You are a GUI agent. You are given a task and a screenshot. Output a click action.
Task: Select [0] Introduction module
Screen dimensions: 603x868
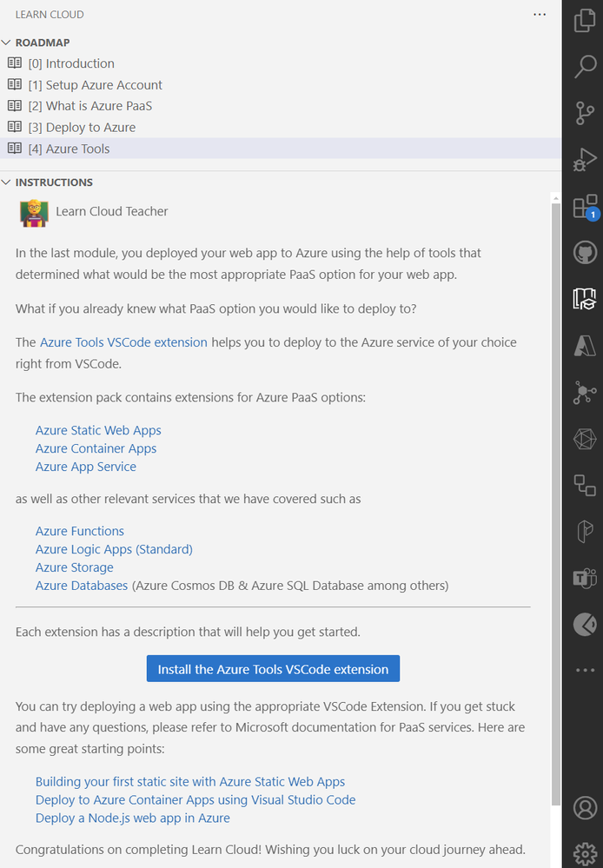281,63
